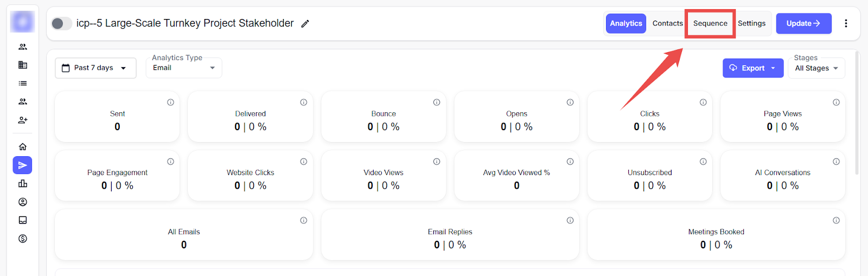
Task: Click the list icon in sidebar
Action: click(23, 84)
